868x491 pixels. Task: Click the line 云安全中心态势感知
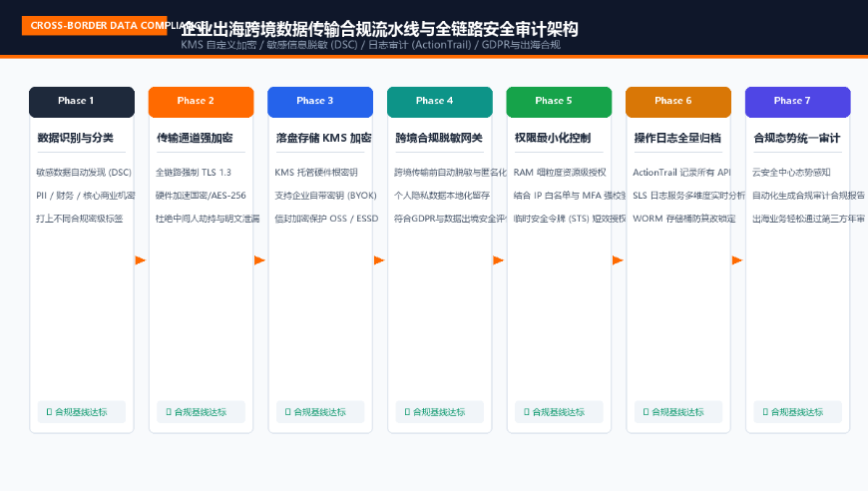click(x=791, y=173)
